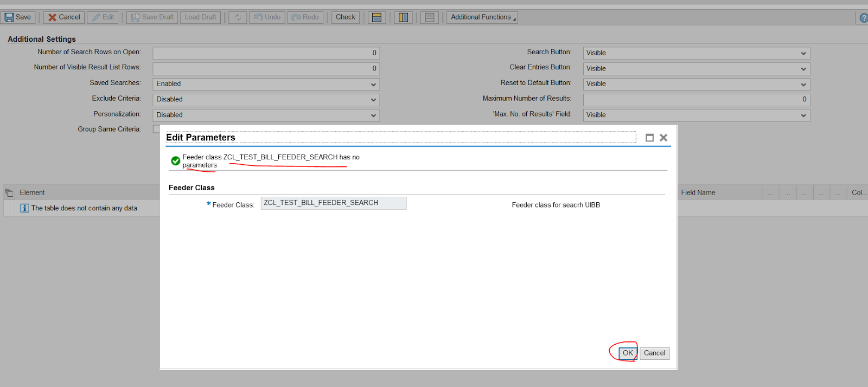
Task: Expand the Search Button visibility dropdown
Action: 696,53
